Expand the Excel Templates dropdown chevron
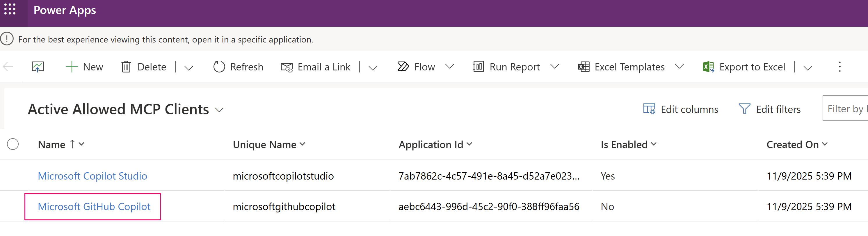 pyautogui.click(x=679, y=66)
